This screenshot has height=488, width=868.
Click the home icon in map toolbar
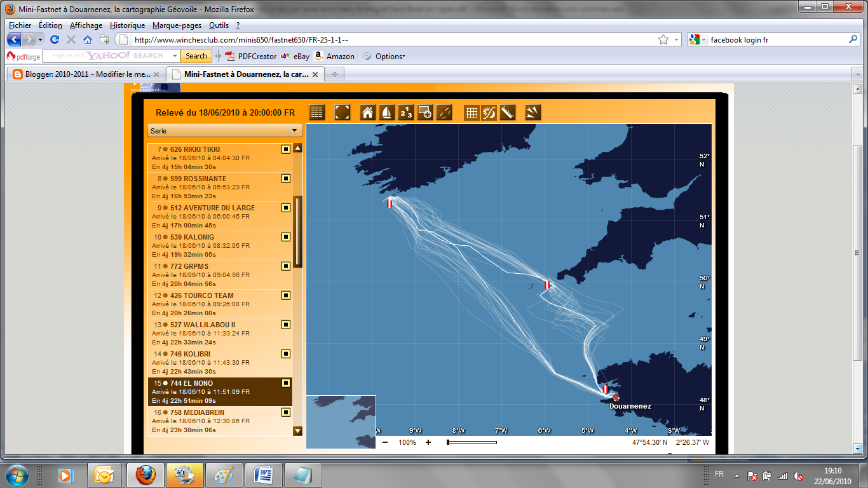point(367,112)
